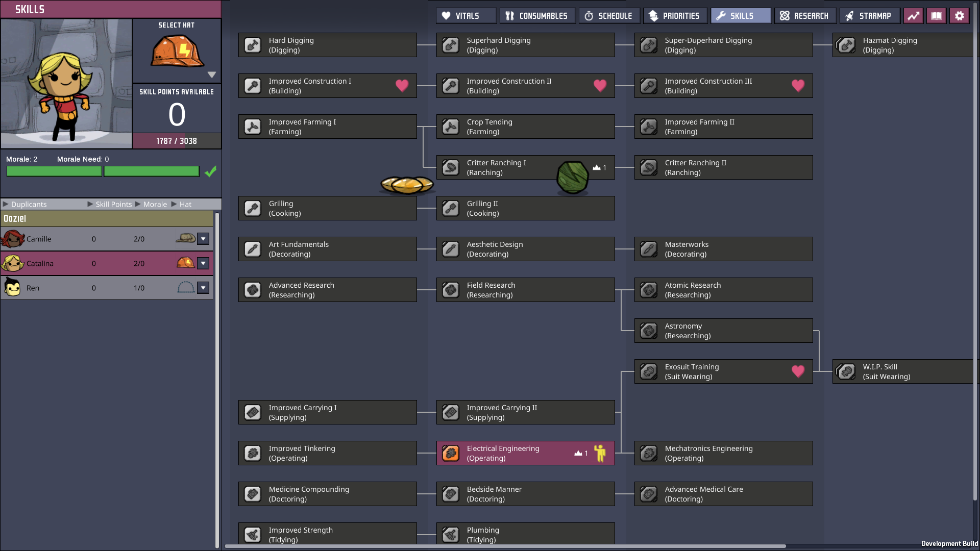Click the Advanced Research skill icon
The width and height of the screenshot is (980, 551).
253,290
